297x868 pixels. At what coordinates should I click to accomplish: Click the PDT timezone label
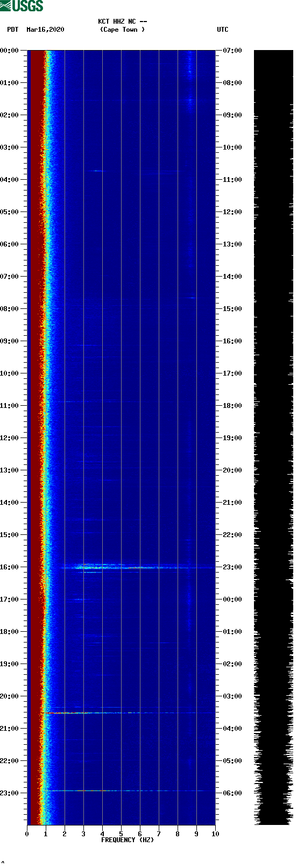[x=13, y=30]
